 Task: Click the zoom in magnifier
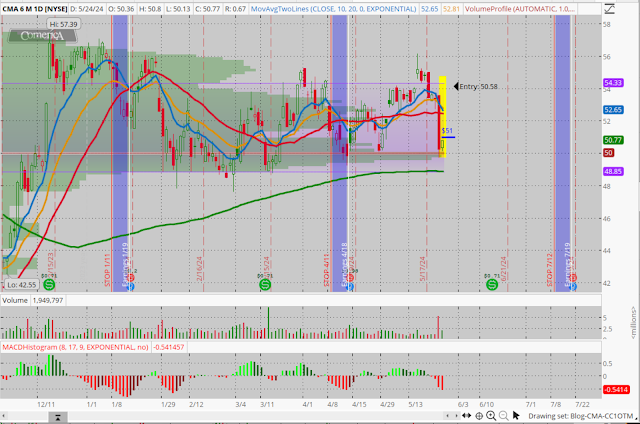[x=491, y=416]
